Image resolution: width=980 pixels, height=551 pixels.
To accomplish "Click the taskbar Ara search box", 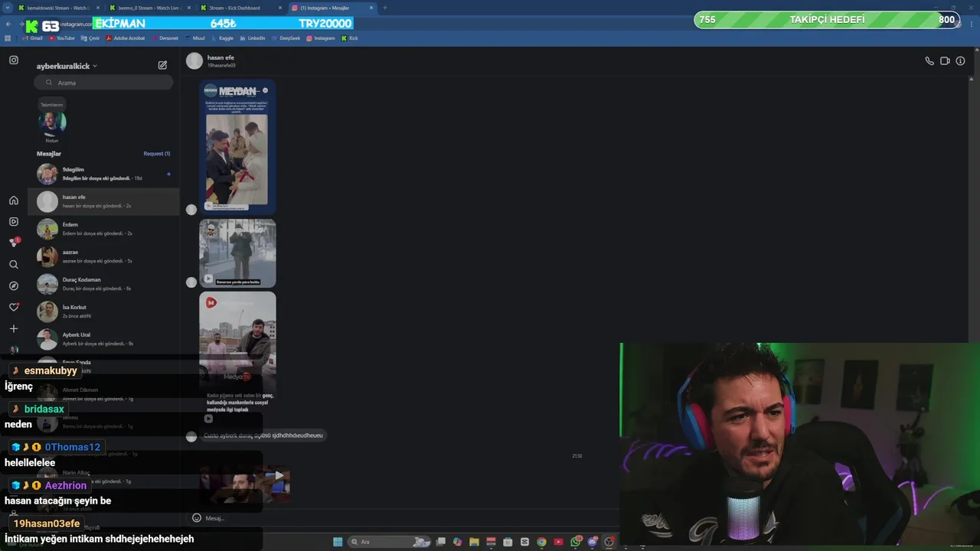I will tap(389, 542).
